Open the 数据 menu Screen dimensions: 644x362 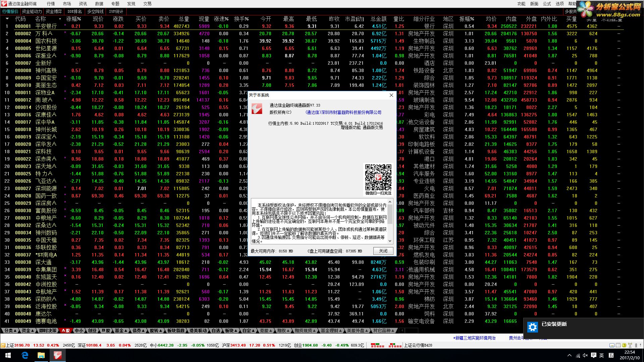[99, 4]
